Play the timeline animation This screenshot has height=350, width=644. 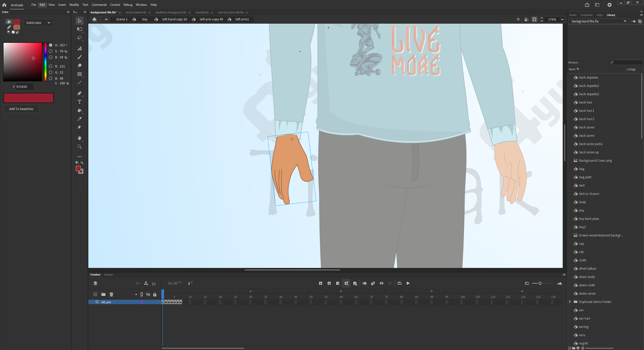(x=408, y=283)
